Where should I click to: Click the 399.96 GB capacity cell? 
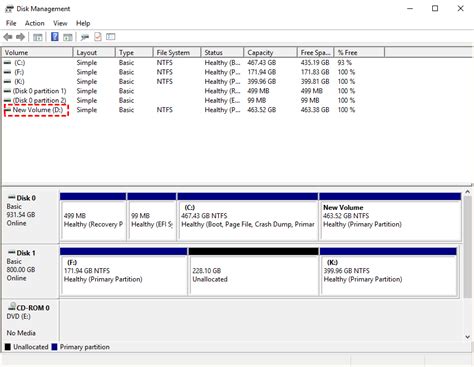click(x=262, y=81)
